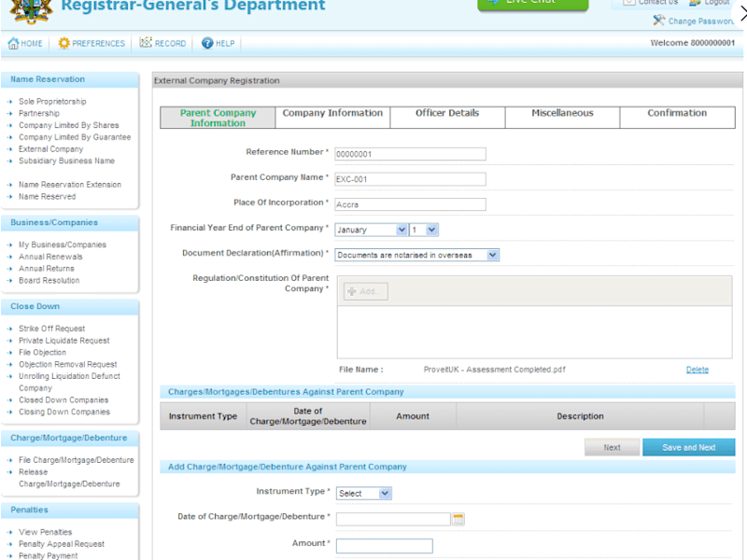
Task: Focus the Parent Company Name field
Action: point(410,179)
